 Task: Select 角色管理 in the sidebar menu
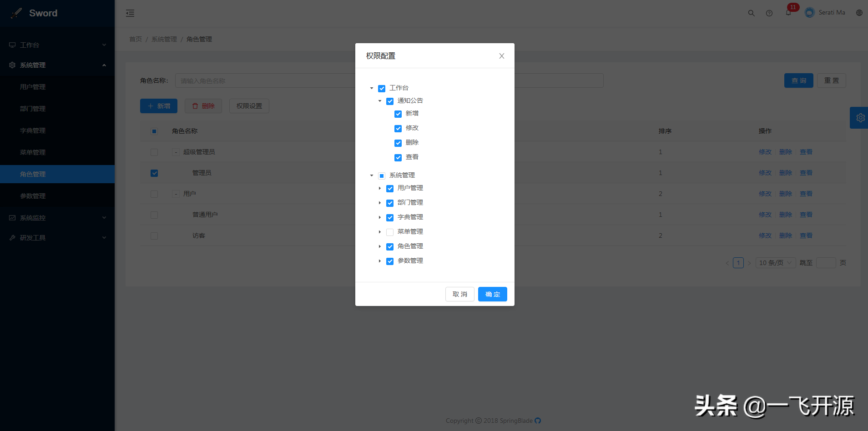tap(57, 174)
